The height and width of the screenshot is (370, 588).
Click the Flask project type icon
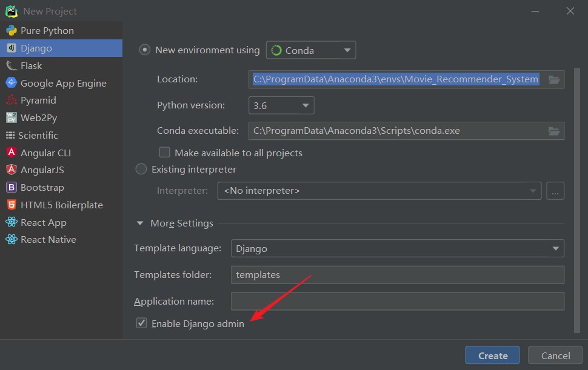tap(12, 66)
